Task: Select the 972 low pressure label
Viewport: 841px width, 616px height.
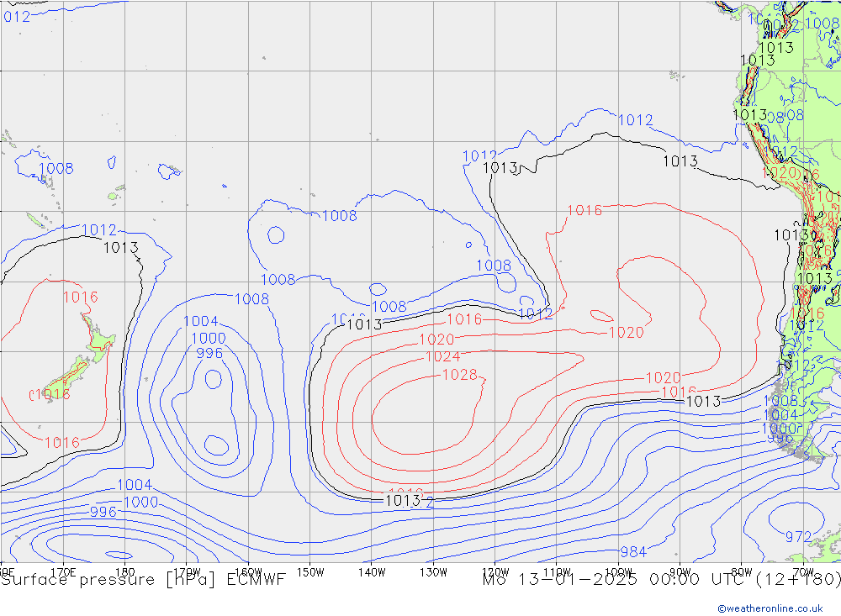Action: 799,537
